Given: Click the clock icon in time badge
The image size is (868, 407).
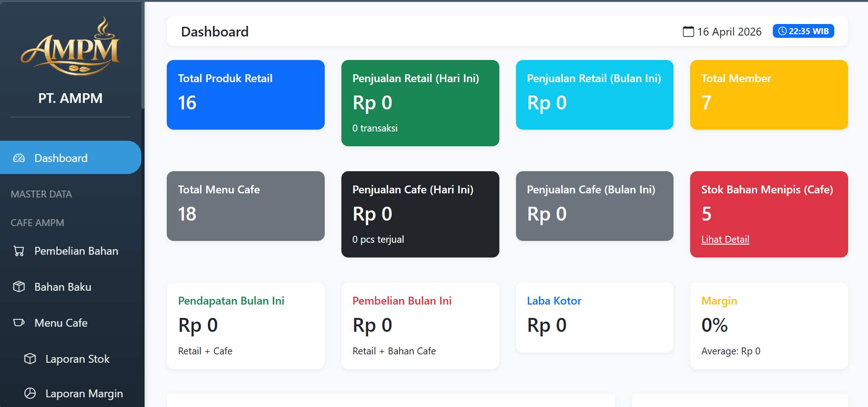Looking at the screenshot, I should (x=782, y=31).
